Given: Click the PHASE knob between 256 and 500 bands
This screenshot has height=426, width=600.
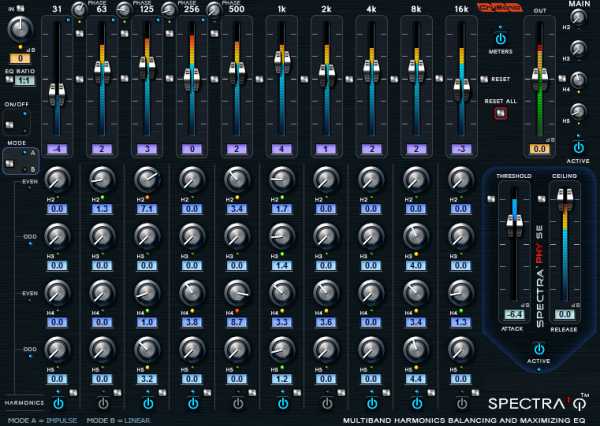Looking at the screenshot, I should 214,10.
